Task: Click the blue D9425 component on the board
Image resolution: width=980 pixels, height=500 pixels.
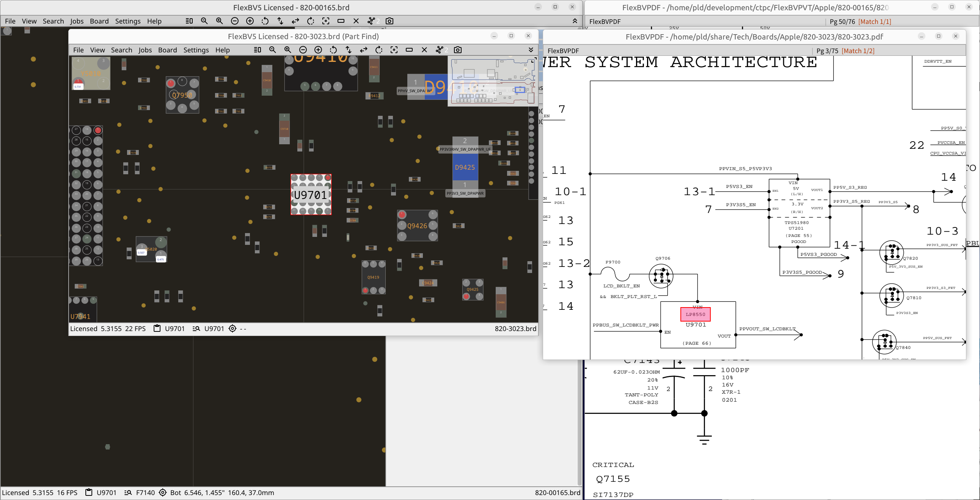Action: [465, 167]
